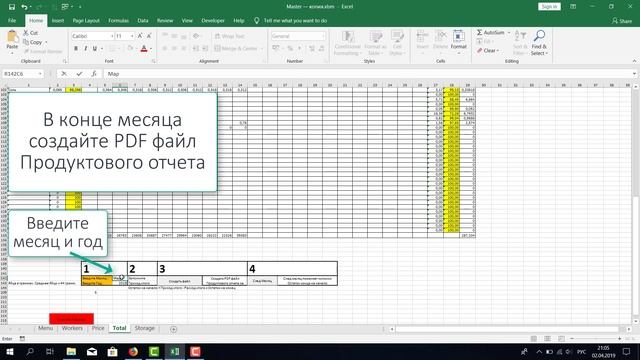This screenshot has width=640, height=360.
Task: Increase font size with larger A
Action: 140,36
